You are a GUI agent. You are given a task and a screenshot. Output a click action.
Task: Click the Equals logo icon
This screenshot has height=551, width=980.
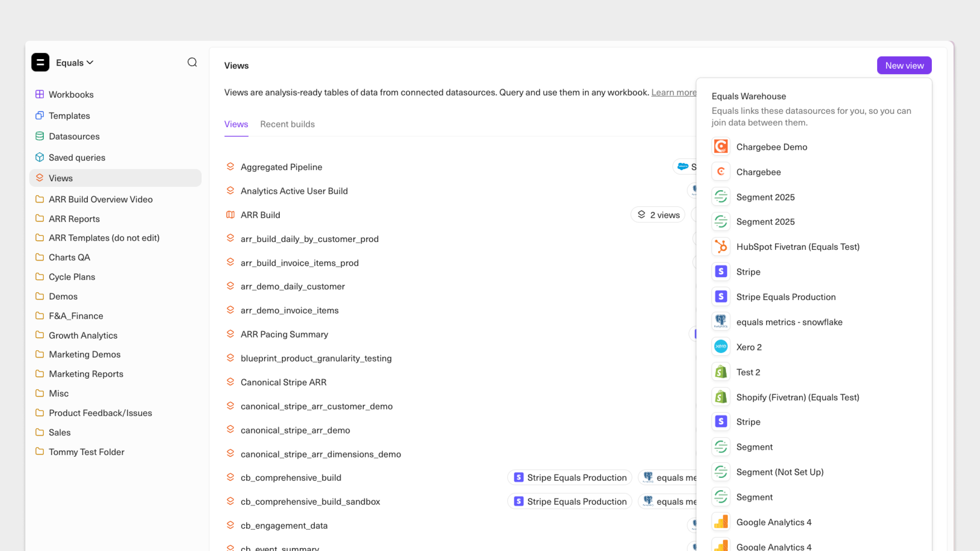(x=40, y=62)
